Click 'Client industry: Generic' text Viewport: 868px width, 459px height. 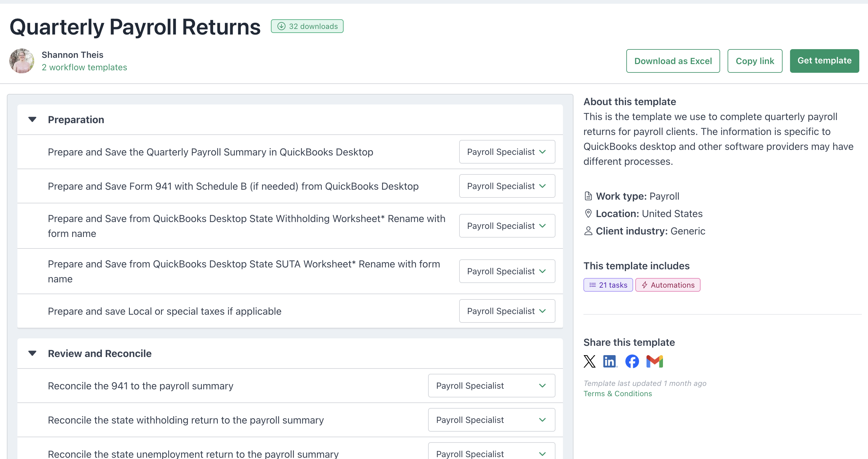pos(650,231)
